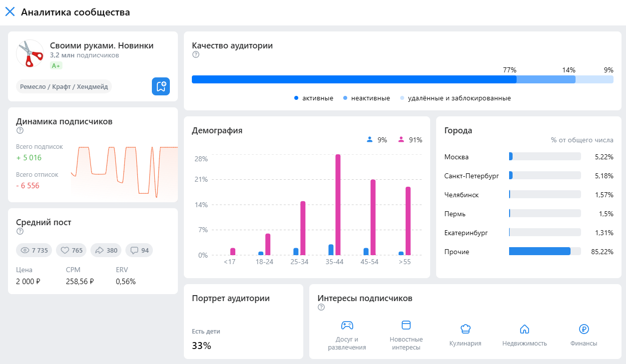Close the community analytics panel
Viewport: 626px width, 364px height.
(x=10, y=12)
